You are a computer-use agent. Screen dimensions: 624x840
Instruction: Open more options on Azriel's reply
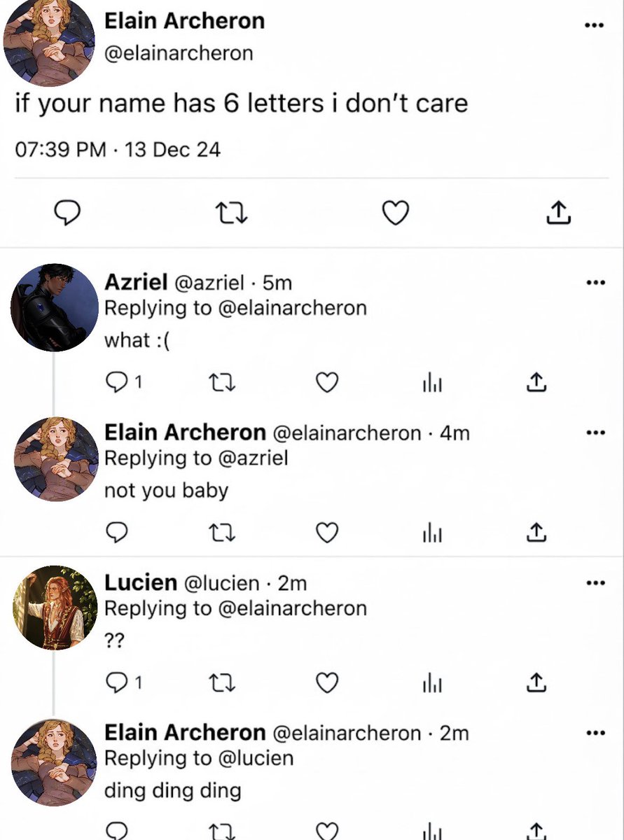tap(594, 283)
